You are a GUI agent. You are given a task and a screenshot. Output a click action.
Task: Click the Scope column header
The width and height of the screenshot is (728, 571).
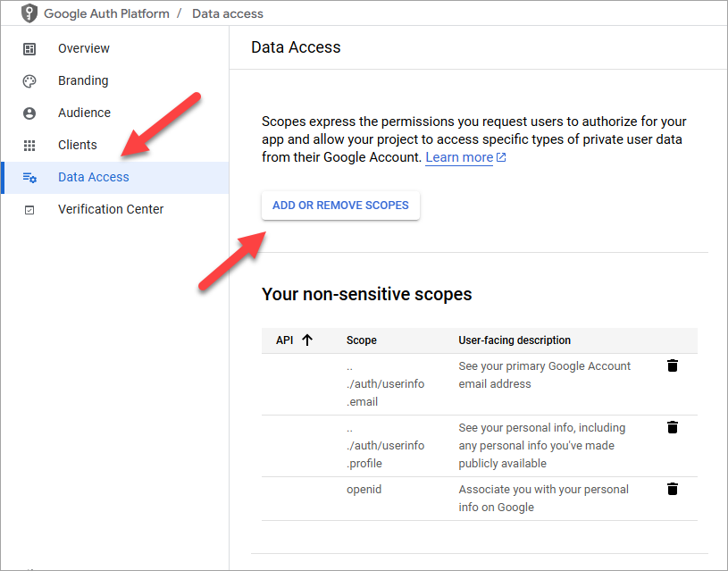[x=361, y=340]
